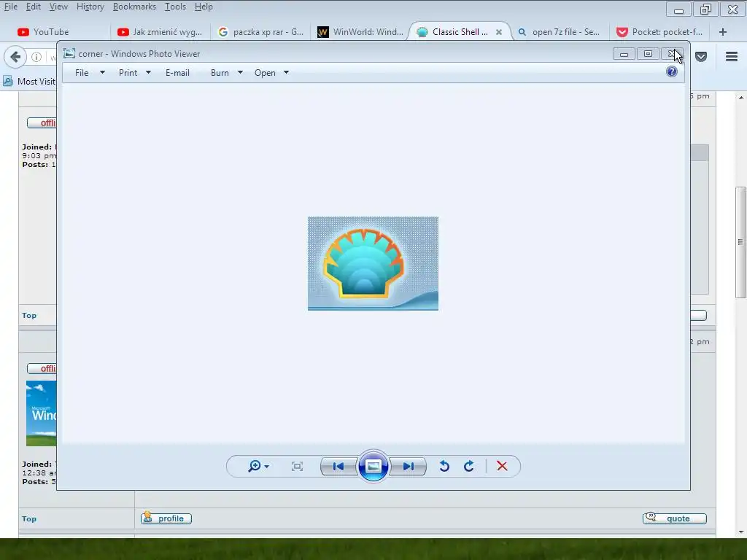Open the Most Visited bookmarks folder

[29, 82]
